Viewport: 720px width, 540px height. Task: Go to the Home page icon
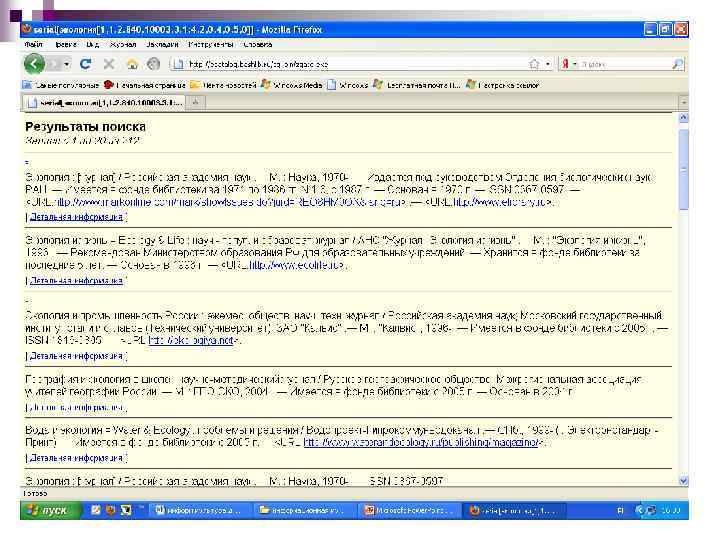tap(132, 64)
